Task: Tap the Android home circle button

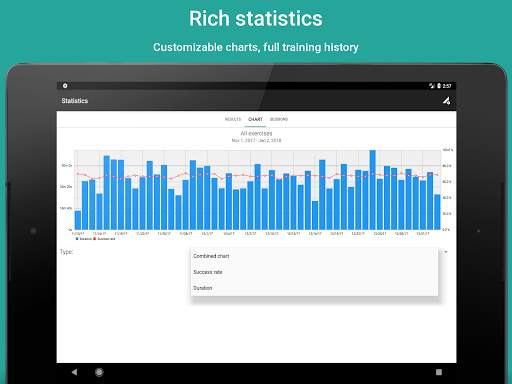Action: [99, 372]
